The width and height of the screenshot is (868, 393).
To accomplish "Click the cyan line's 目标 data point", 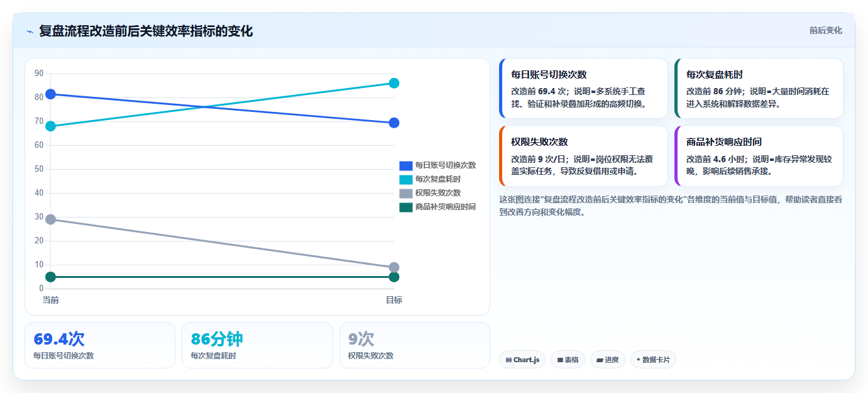I will (x=394, y=83).
